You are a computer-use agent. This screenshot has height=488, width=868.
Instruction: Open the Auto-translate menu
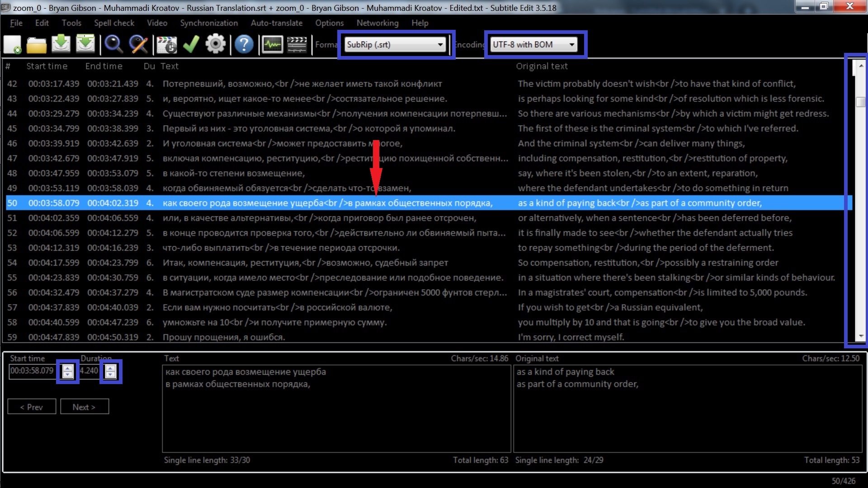277,23
